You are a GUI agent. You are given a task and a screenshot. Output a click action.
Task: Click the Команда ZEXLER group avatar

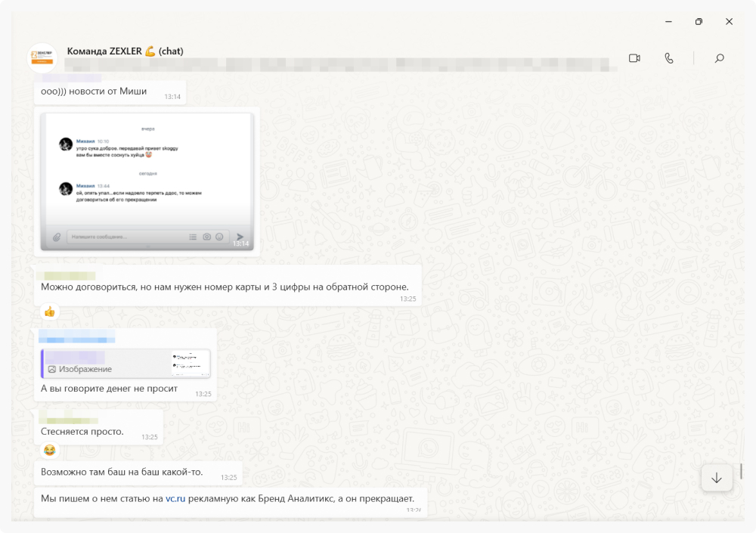tap(42, 58)
